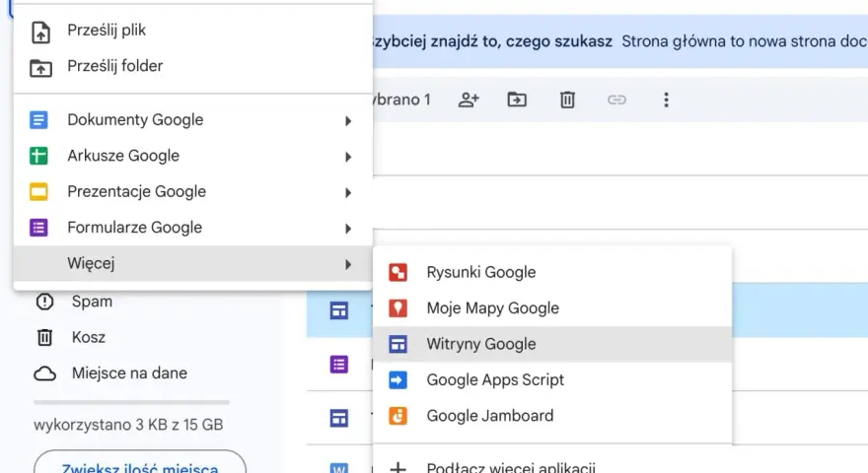This screenshot has height=473, width=868.
Task: Open the three-dot more actions menu
Action: 666,100
